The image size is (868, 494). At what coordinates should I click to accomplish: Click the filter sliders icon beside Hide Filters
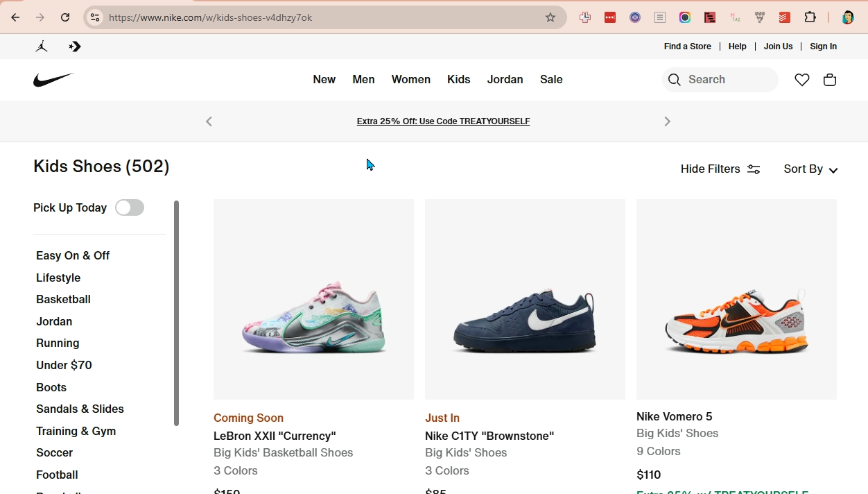(754, 169)
